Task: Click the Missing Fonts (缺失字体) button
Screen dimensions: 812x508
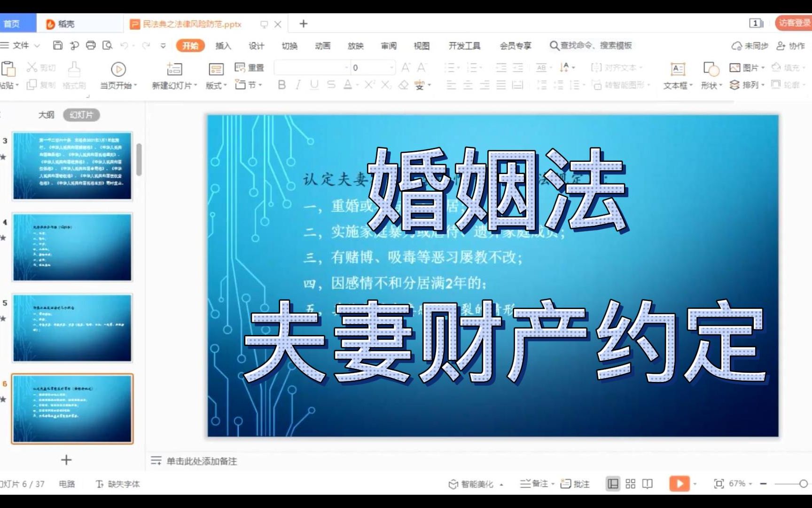Action: 118,484
